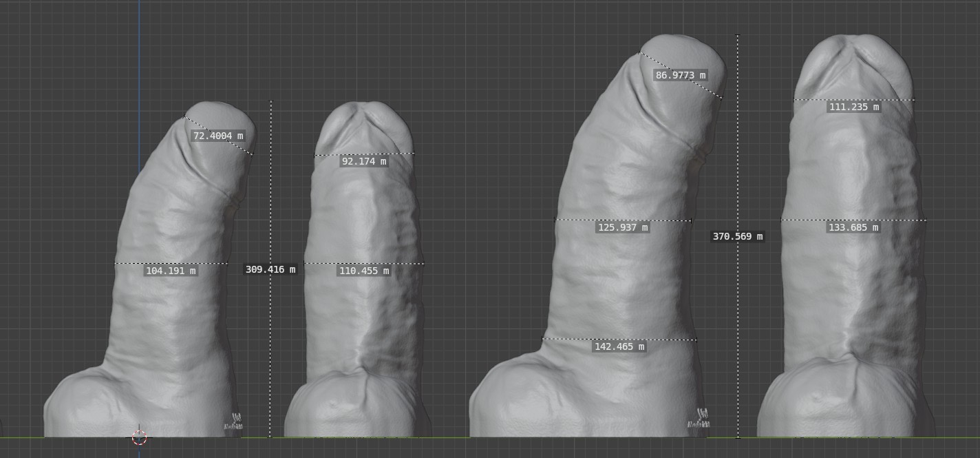Select the 142.465 m measurement label

619,347
